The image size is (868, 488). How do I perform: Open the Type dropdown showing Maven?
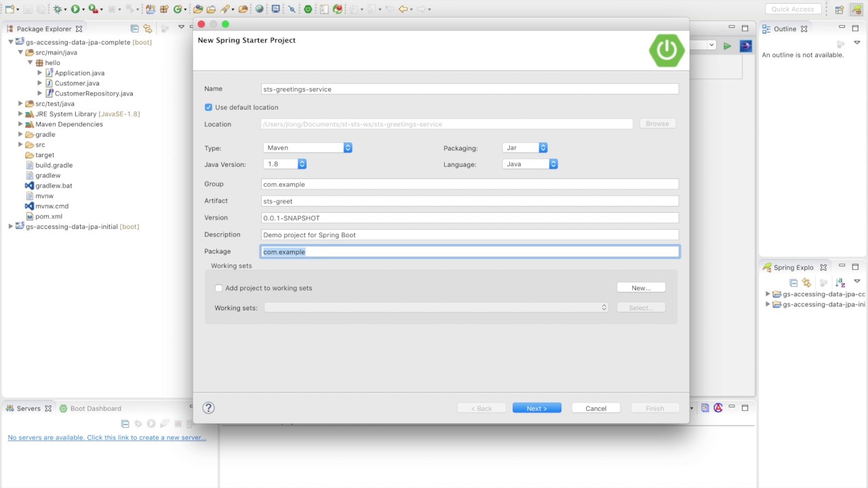[x=307, y=148]
